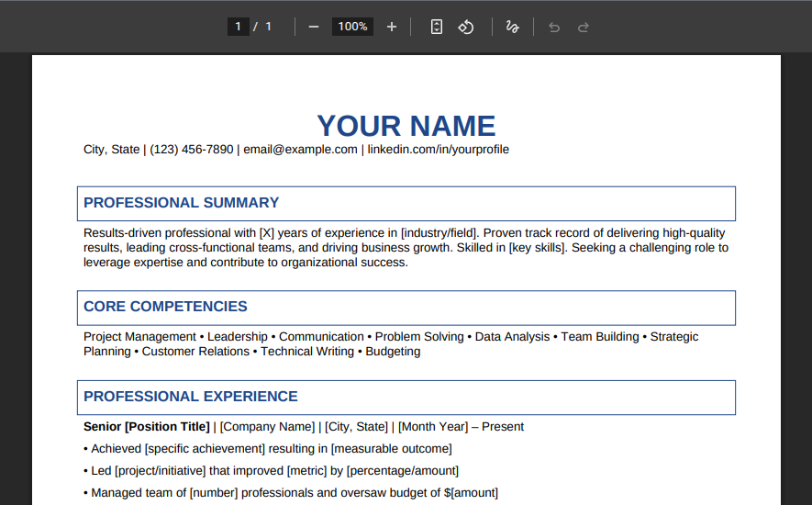Click the zoom out minus icon
The width and height of the screenshot is (812, 505).
point(314,27)
